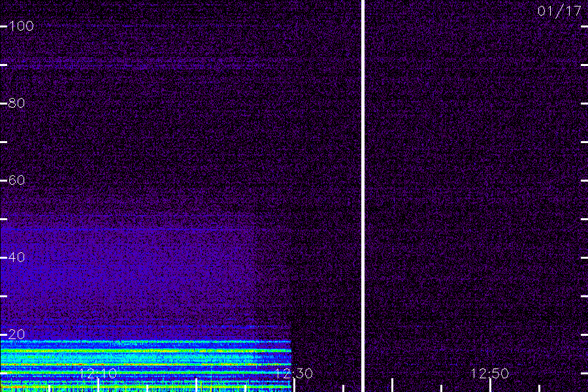Image resolution: width=588 pixels, height=392 pixels.
Task: Click the 60 frequency axis label
Action: (x=16, y=180)
